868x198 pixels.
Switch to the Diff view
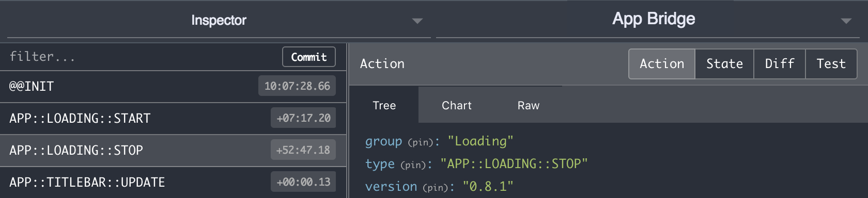780,64
